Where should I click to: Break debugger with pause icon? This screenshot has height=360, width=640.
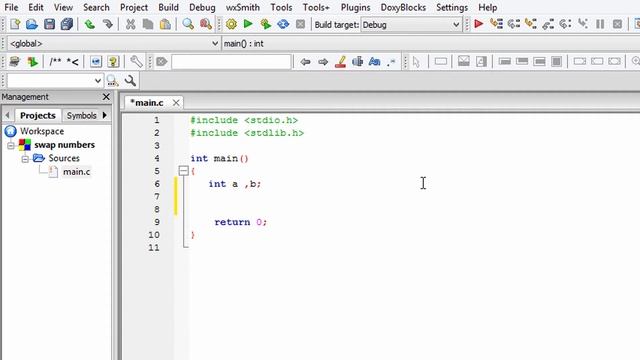tap(600, 24)
